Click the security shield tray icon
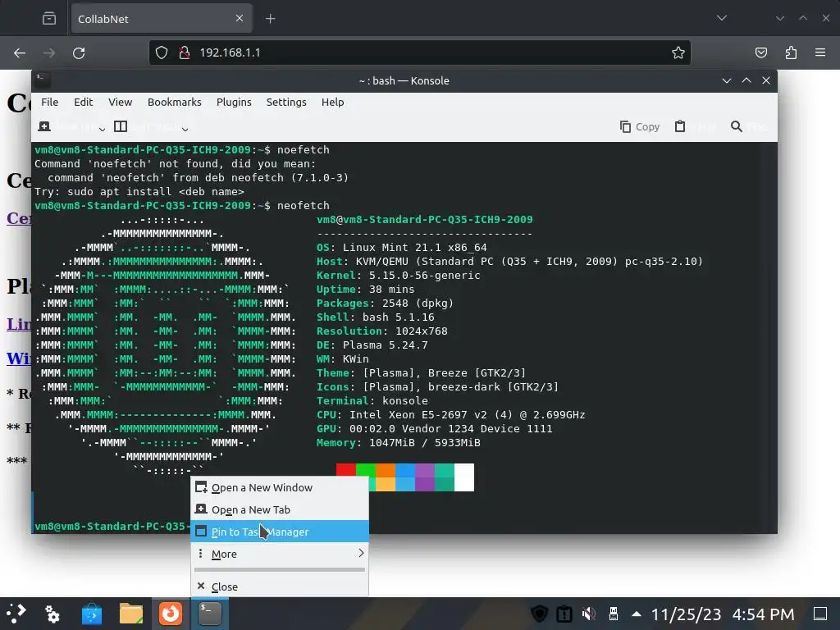This screenshot has height=630, width=840. click(x=540, y=614)
